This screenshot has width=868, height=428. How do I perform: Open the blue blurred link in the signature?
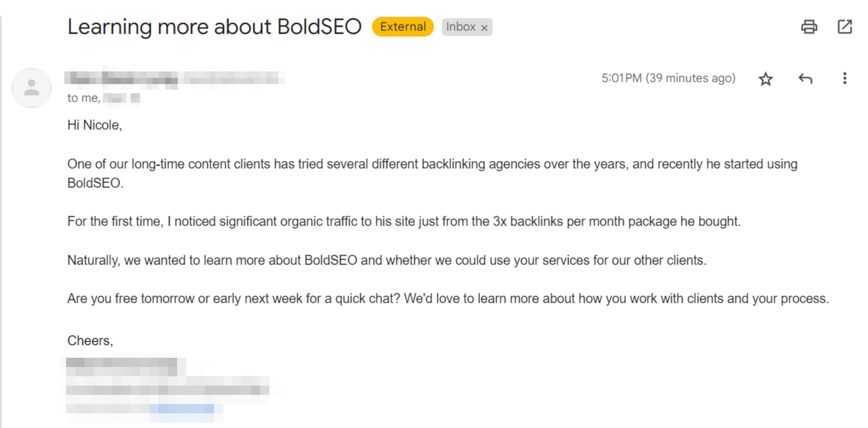click(182, 409)
